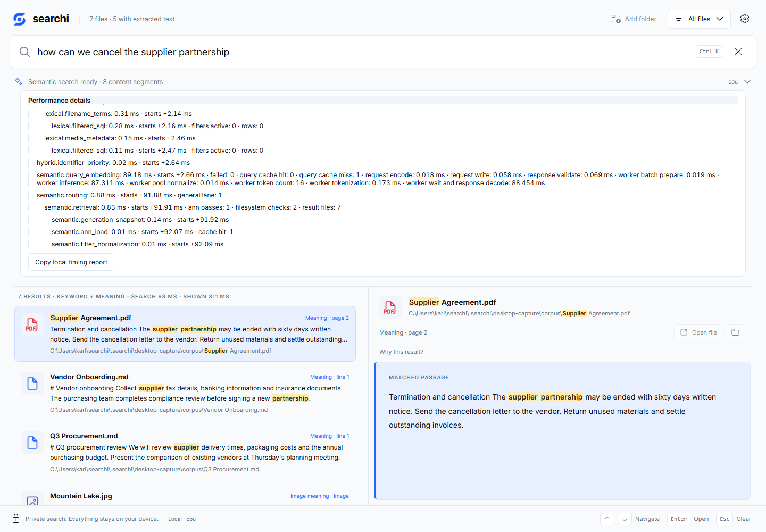Image resolution: width=766 pixels, height=532 pixels.
Task: Click the semantic search sparkle icon
Action: click(x=19, y=81)
